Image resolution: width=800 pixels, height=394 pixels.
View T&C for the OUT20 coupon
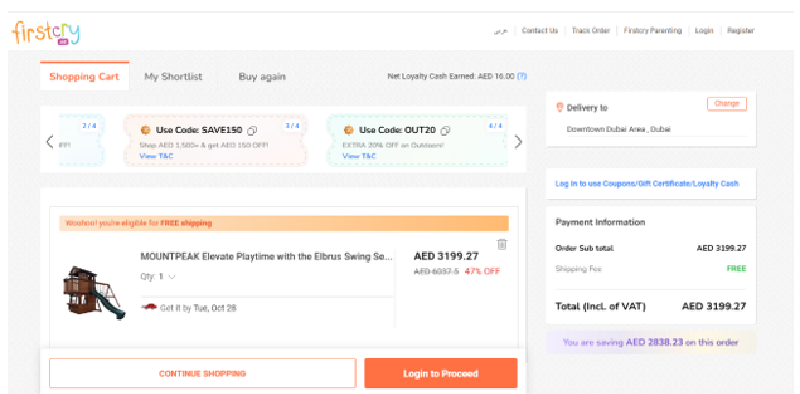[359, 156]
